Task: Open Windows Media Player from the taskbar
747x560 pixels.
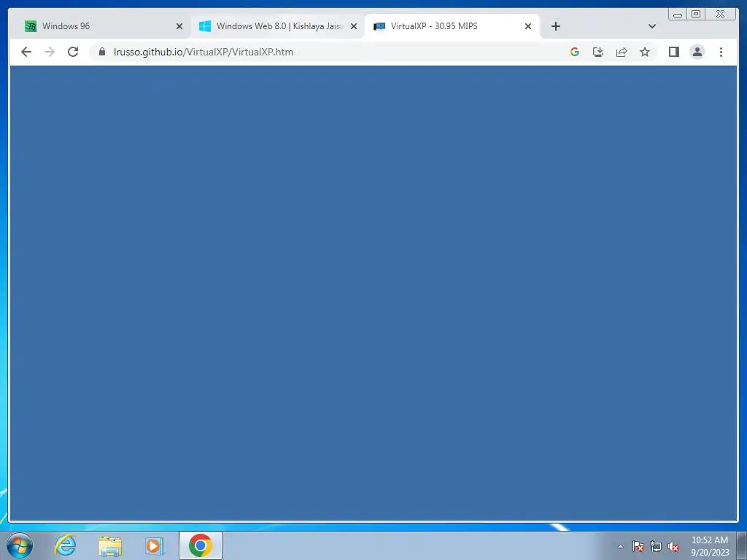Action: (155, 545)
